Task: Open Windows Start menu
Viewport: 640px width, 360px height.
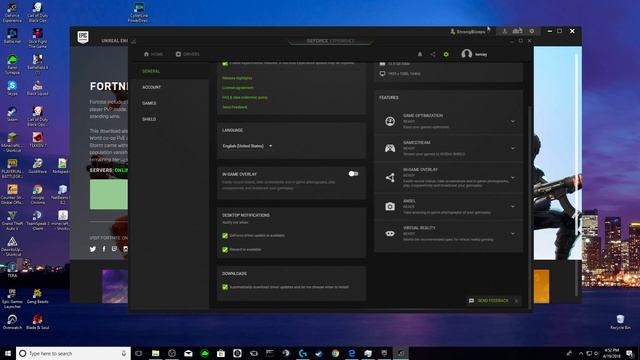Action: click(x=7, y=353)
